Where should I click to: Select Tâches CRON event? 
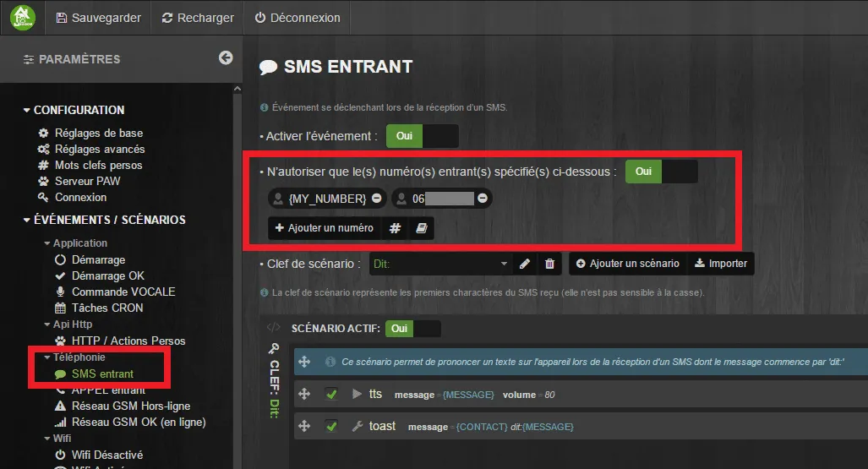99,308
